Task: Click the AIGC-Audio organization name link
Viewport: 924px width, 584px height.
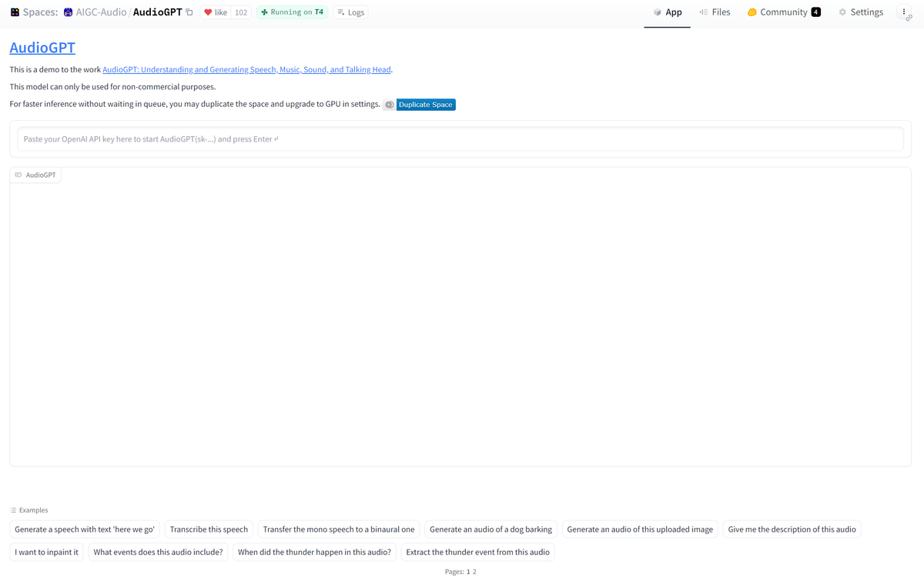Action: (101, 12)
